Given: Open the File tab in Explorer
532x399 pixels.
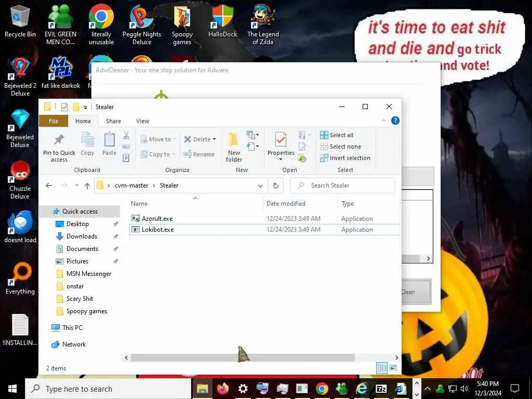Looking at the screenshot, I should (x=54, y=121).
